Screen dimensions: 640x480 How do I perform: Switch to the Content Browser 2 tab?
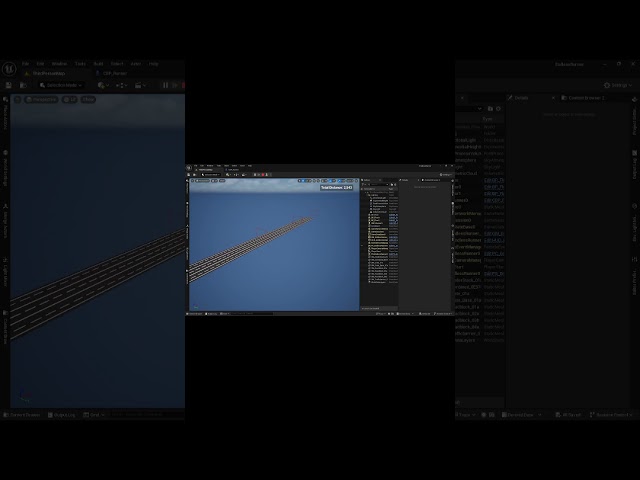[582, 98]
